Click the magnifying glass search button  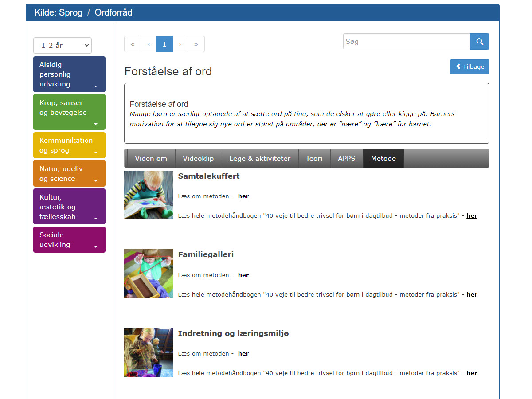pos(479,42)
